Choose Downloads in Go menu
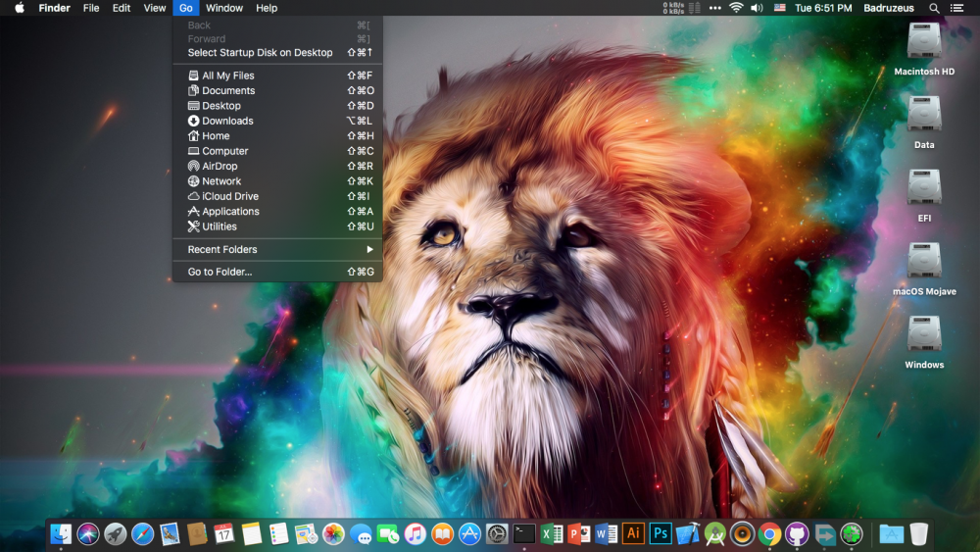980x552 pixels. [x=277, y=121]
